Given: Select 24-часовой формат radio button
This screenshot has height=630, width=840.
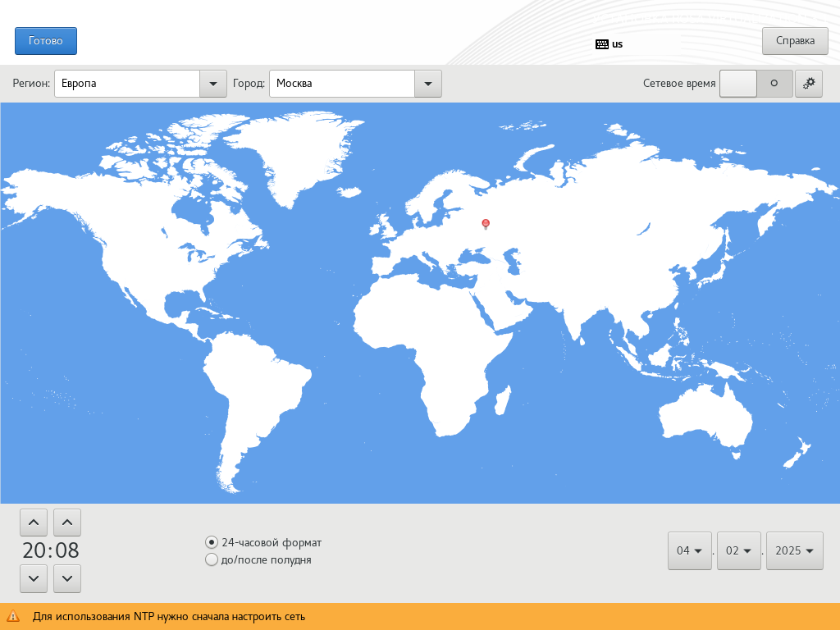Looking at the screenshot, I should 212,542.
